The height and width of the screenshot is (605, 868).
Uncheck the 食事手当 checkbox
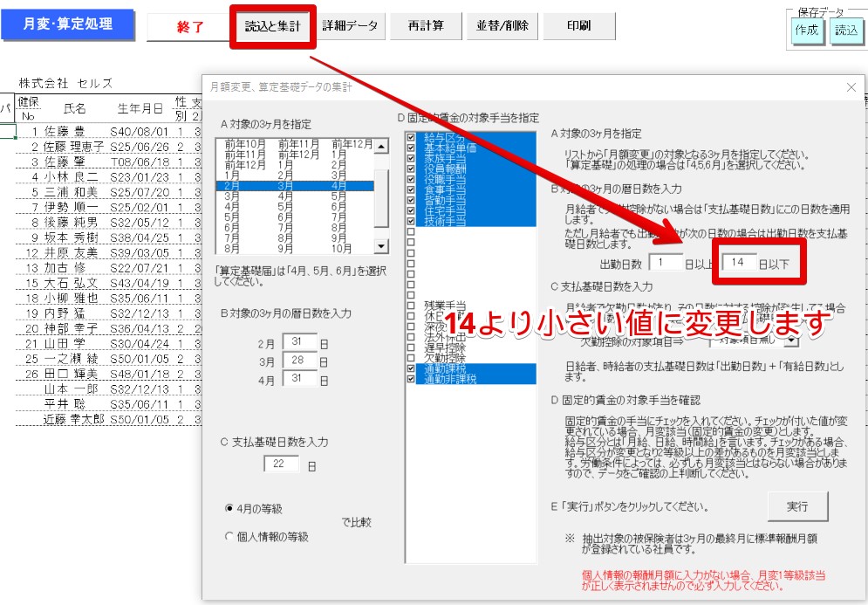[411, 190]
